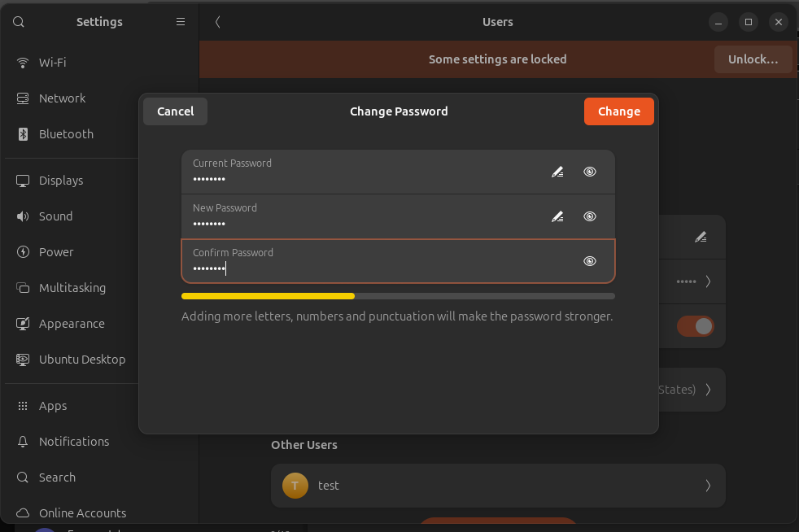This screenshot has height=532, width=799.
Task: Open Appearance settings
Action: point(101,324)
